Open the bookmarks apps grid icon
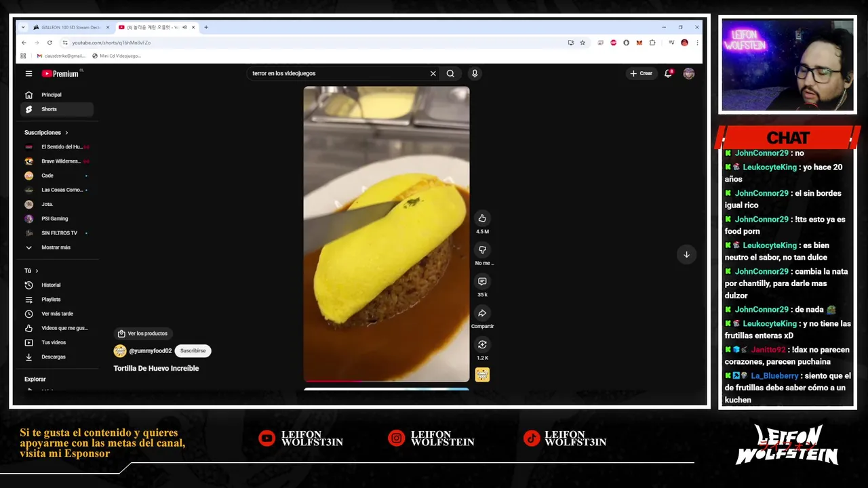The width and height of the screenshot is (868, 488). coord(23,56)
